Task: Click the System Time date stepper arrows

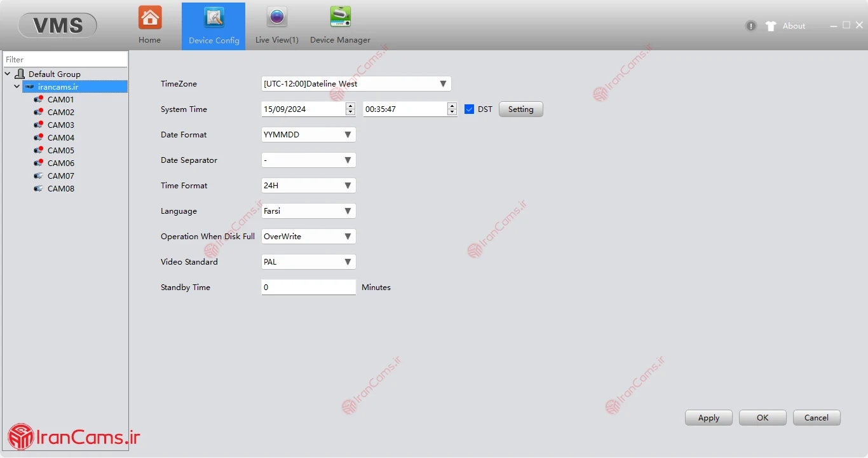Action: [350, 109]
